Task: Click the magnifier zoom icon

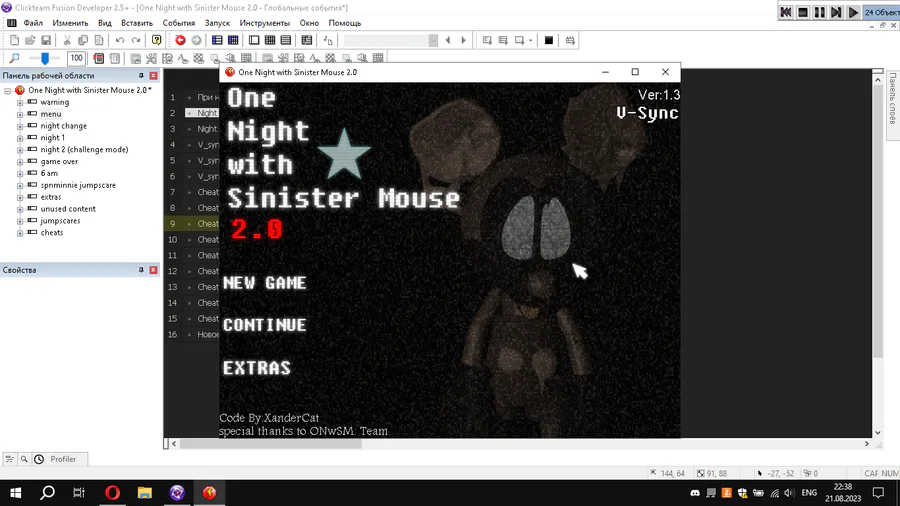Action: (x=14, y=58)
